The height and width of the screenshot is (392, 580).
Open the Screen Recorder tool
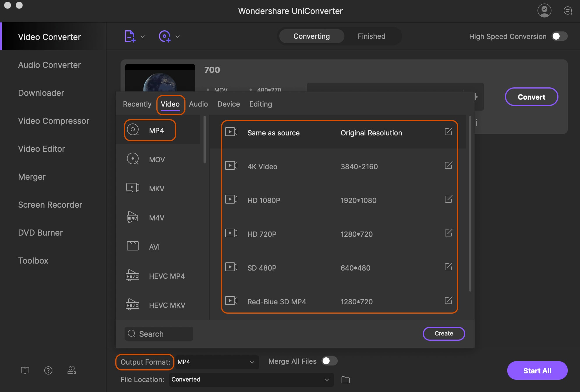tap(49, 204)
